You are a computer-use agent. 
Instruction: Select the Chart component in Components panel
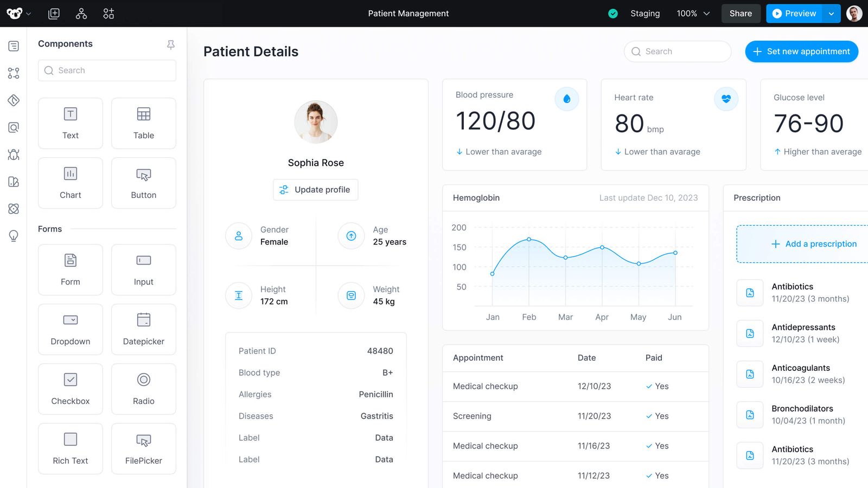click(x=70, y=183)
